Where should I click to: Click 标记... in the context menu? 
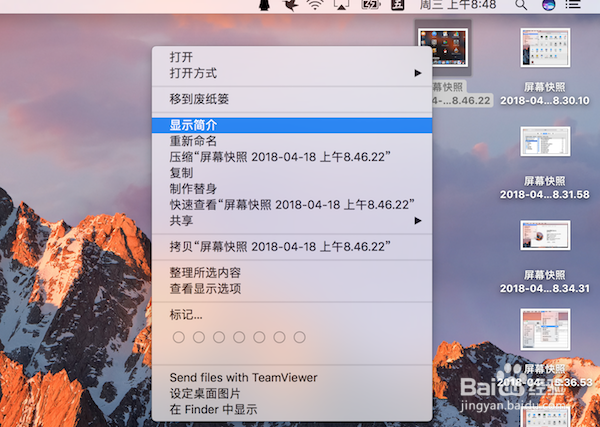point(292,315)
